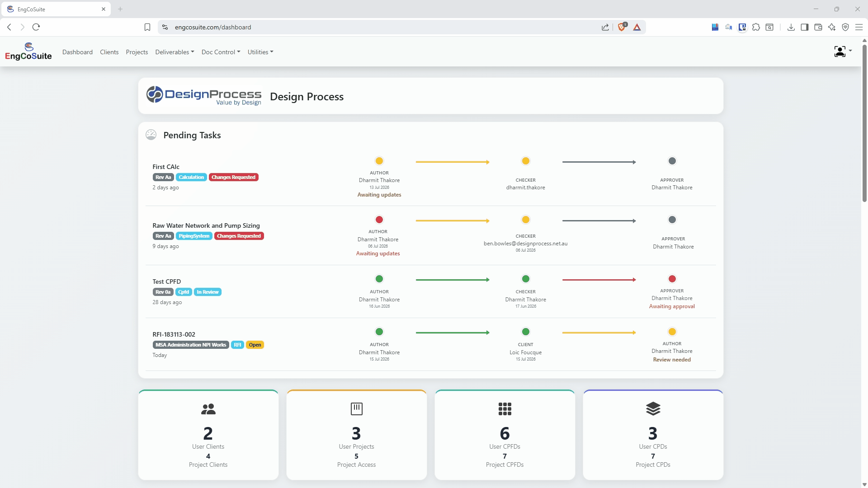Click the browser back arrow
The image size is (868, 488).
(x=9, y=27)
